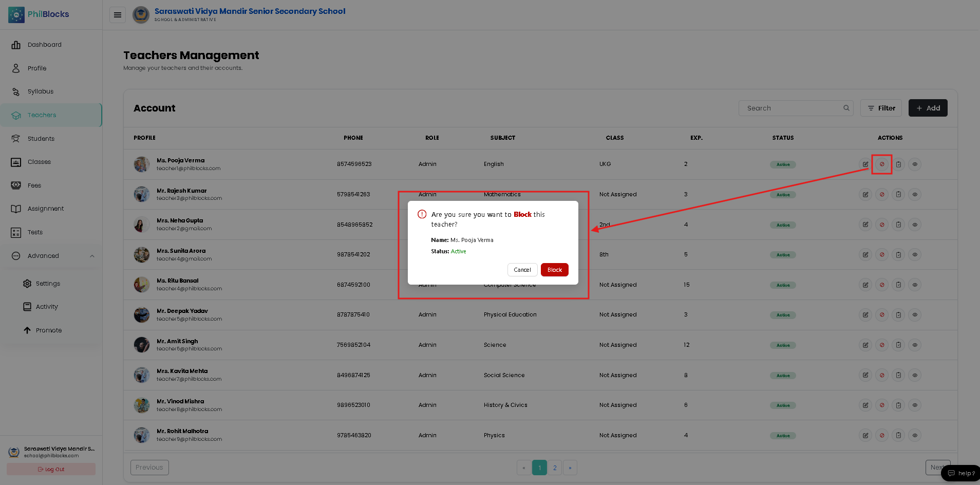Open Assignment in the sidebar

point(51,209)
